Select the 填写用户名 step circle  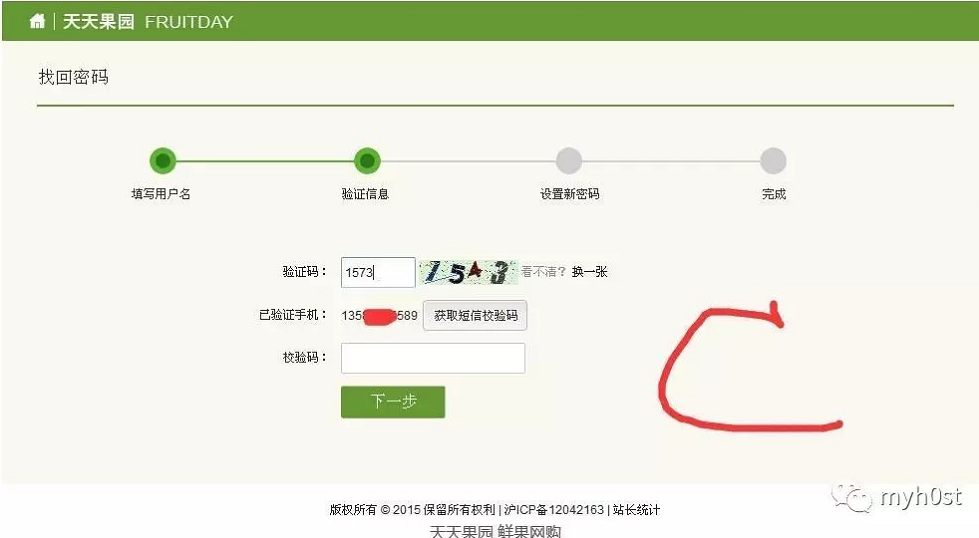coord(163,161)
